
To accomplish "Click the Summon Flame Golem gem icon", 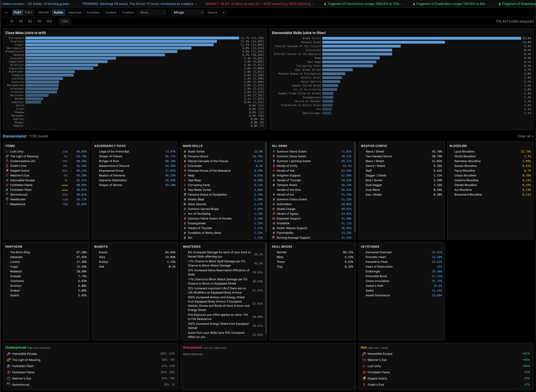I will 274,152.
